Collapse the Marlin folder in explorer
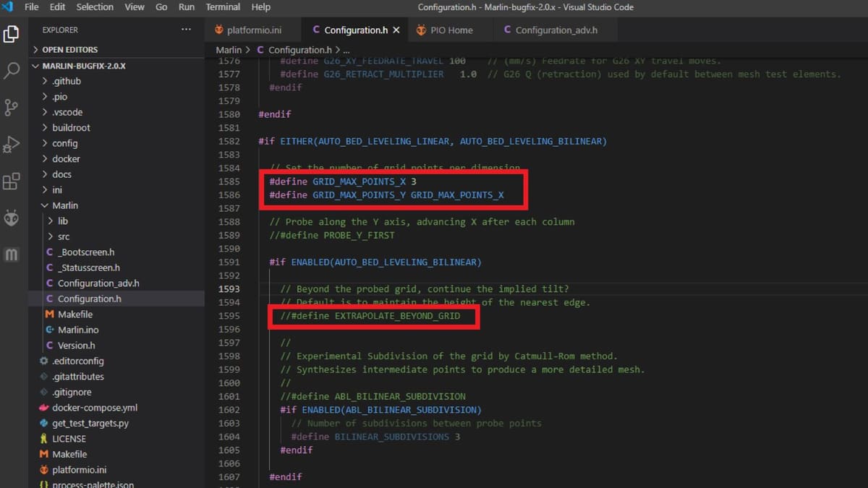The image size is (868, 488). tap(64, 205)
